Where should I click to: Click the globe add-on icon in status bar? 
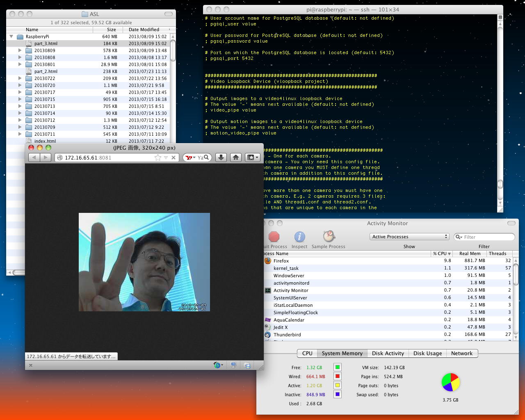(x=218, y=365)
